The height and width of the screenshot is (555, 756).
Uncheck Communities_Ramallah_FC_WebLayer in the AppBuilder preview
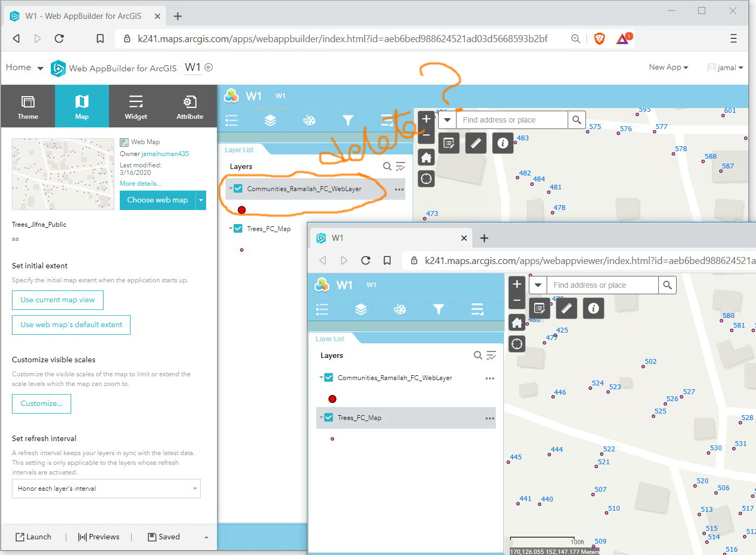(238, 189)
